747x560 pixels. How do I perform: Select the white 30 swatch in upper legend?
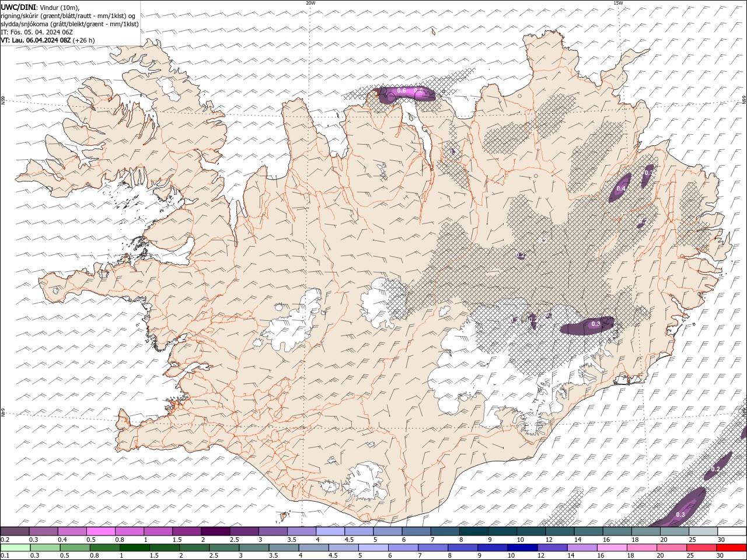coord(732,531)
